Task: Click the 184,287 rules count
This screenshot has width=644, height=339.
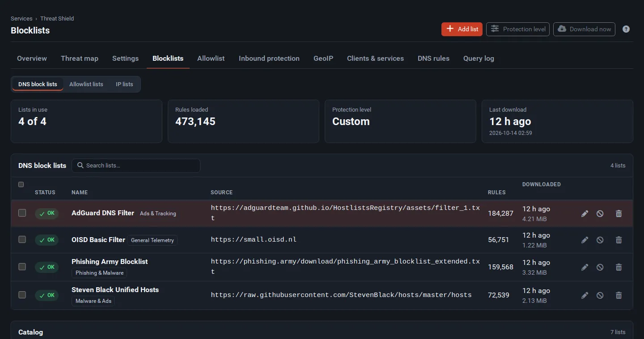Action: 500,213
